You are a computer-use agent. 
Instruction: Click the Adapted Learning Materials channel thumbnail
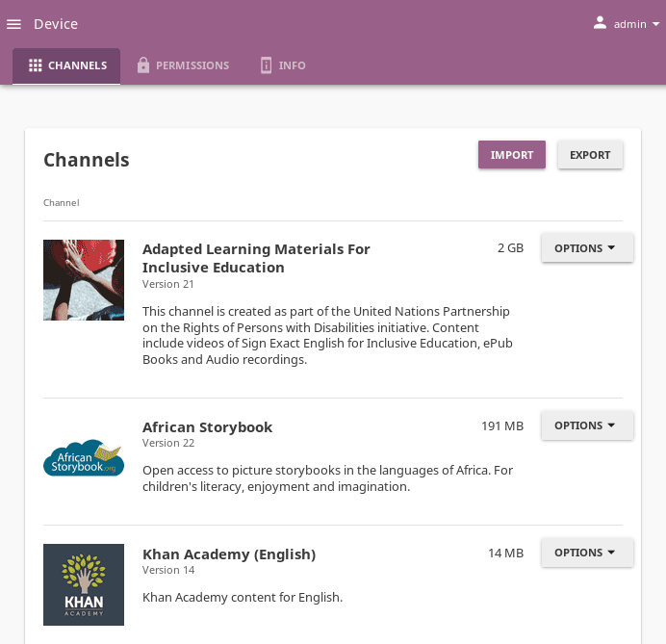[x=84, y=280]
